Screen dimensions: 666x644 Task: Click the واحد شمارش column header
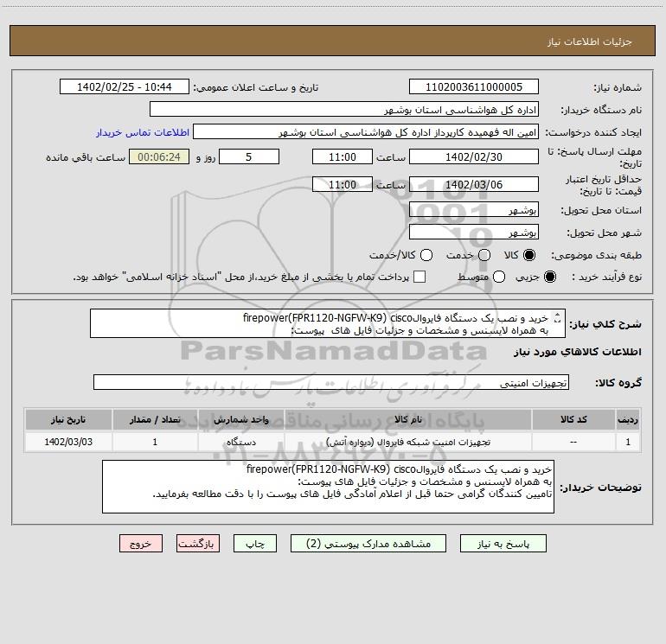pos(241,420)
